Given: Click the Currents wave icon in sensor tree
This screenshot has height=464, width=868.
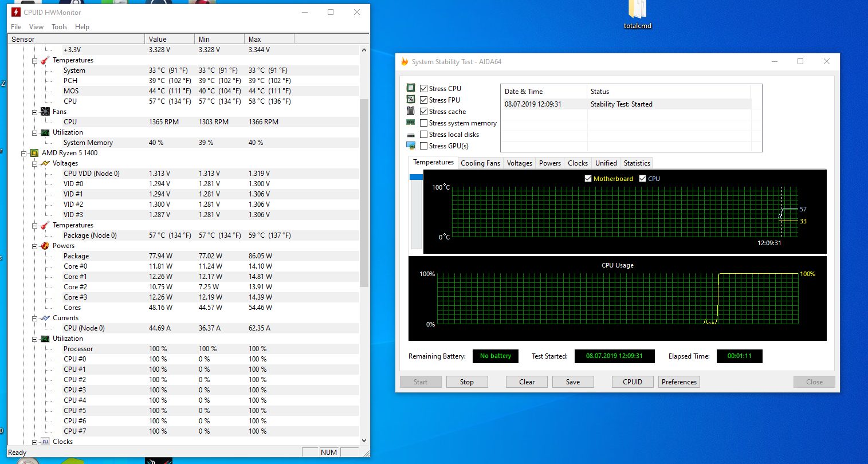Looking at the screenshot, I should click(x=45, y=318).
